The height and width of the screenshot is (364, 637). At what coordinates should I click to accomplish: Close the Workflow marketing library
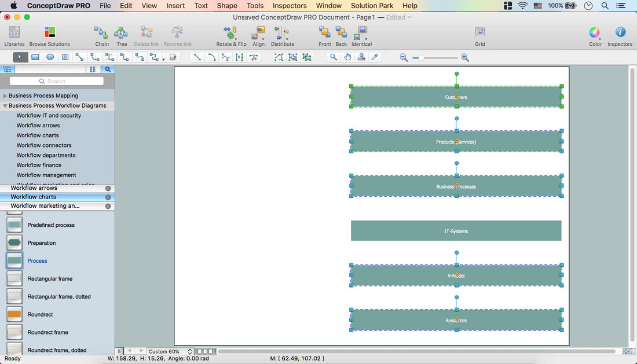[x=108, y=206]
